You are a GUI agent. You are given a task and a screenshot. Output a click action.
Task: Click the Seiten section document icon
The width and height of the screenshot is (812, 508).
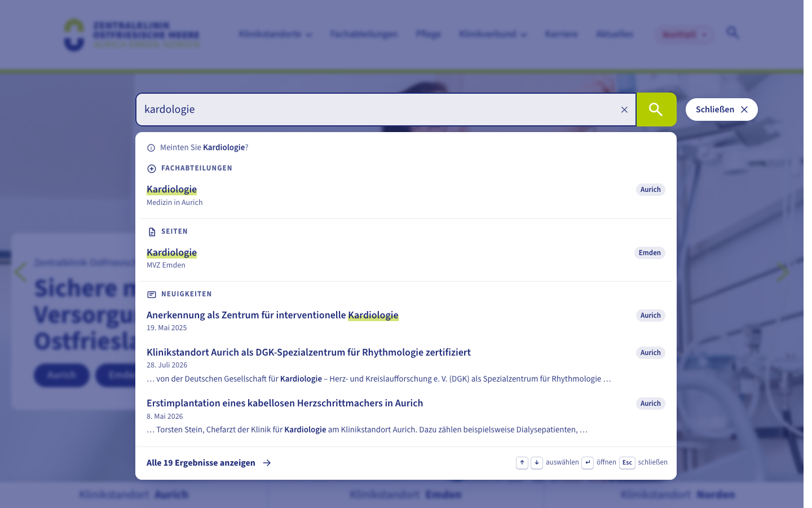[x=151, y=231]
